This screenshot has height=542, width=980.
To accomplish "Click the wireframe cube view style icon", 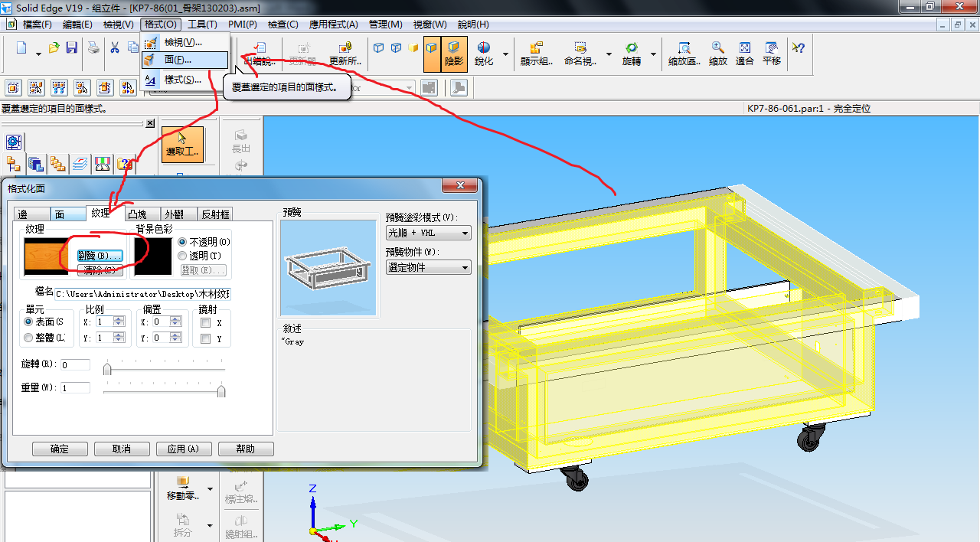I will pyautogui.click(x=379, y=48).
